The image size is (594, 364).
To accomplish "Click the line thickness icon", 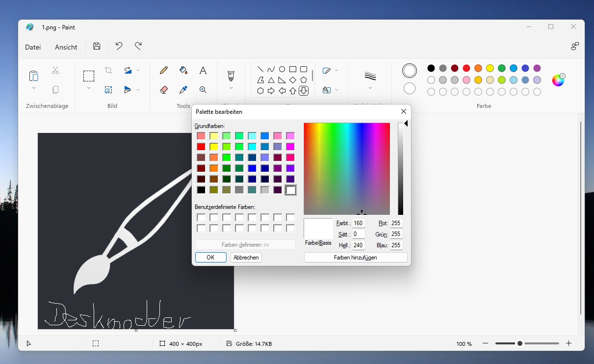I will [x=370, y=76].
